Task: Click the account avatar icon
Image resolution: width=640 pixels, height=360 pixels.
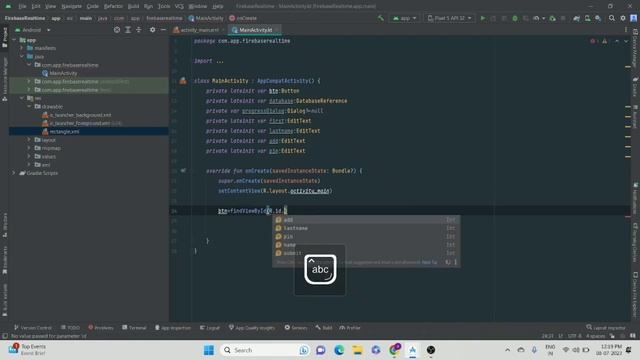Action: [633, 18]
